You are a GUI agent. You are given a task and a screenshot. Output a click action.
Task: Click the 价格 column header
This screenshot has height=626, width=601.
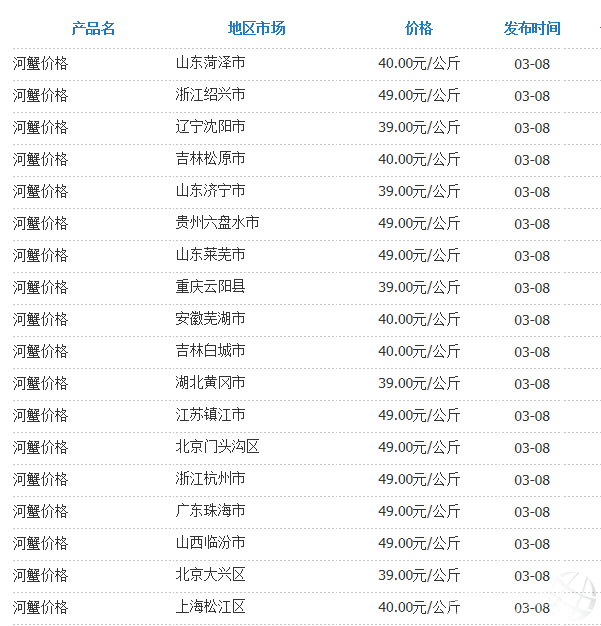point(419,28)
